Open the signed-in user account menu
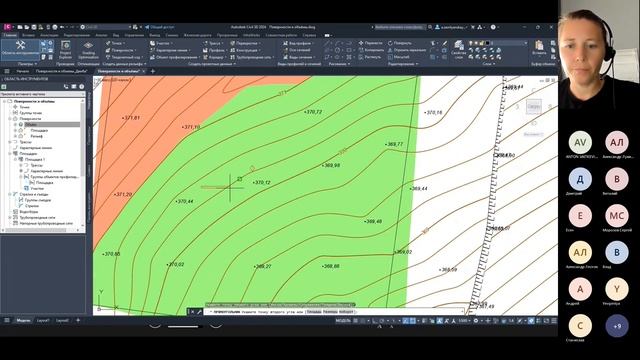 pos(451,27)
